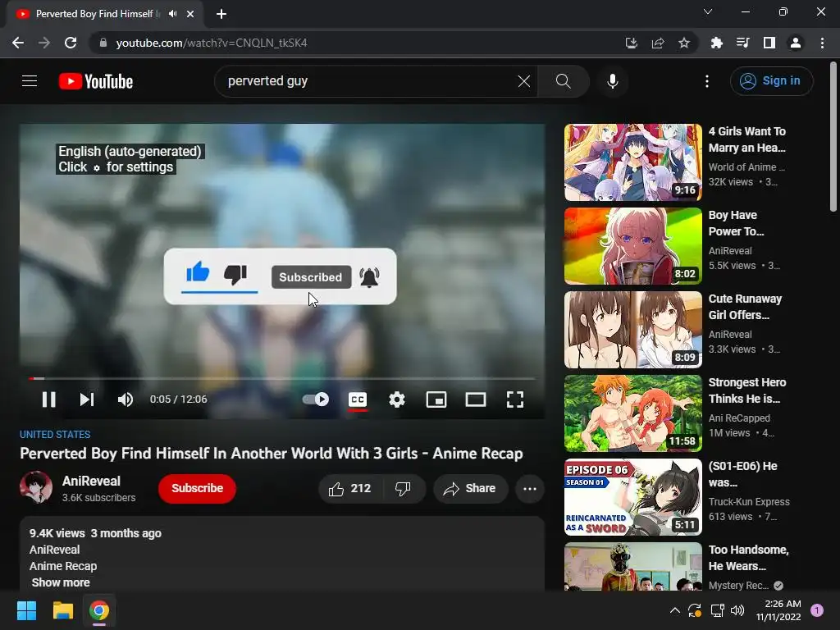Open the notification center badge
The width and height of the screenshot is (840, 630).
click(817, 610)
